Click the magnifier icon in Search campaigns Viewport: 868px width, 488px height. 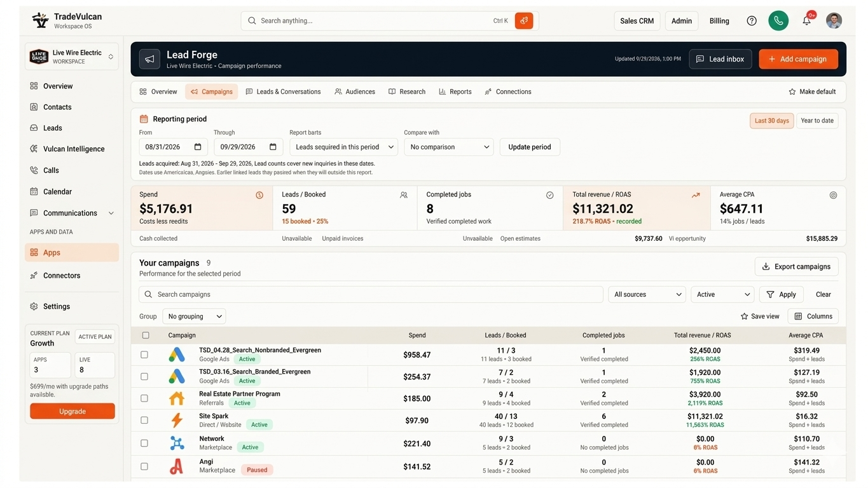[148, 294]
